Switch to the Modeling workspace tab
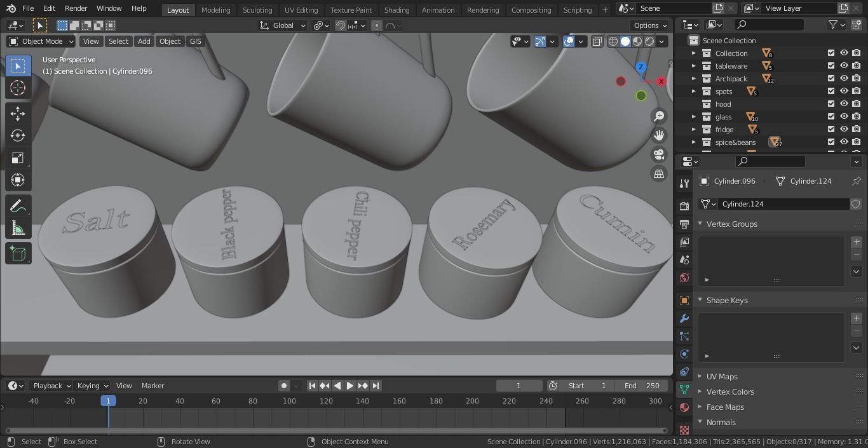This screenshot has width=868, height=448. point(215,10)
